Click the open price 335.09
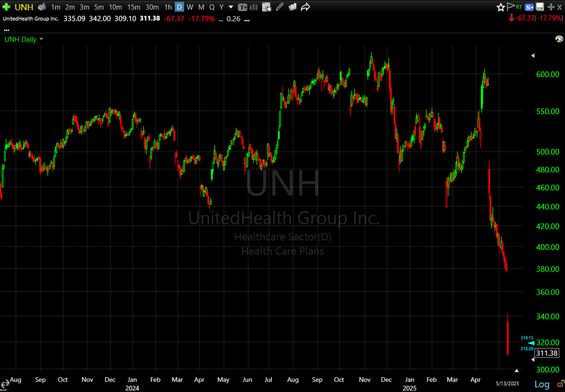Screen dimensions: 565x392 click(x=74, y=19)
